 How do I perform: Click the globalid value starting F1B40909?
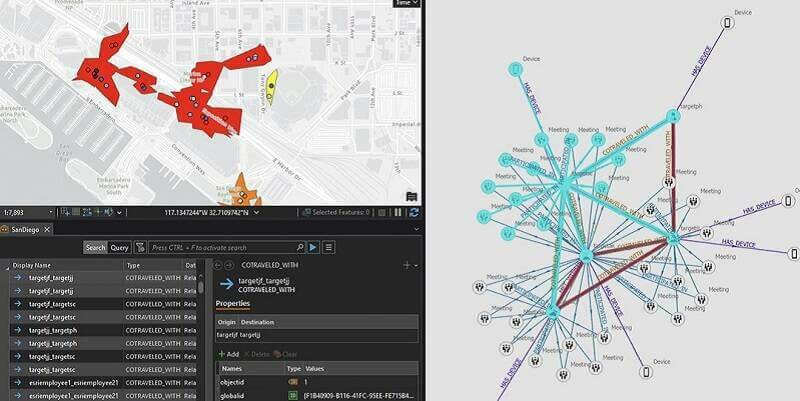coord(358,395)
